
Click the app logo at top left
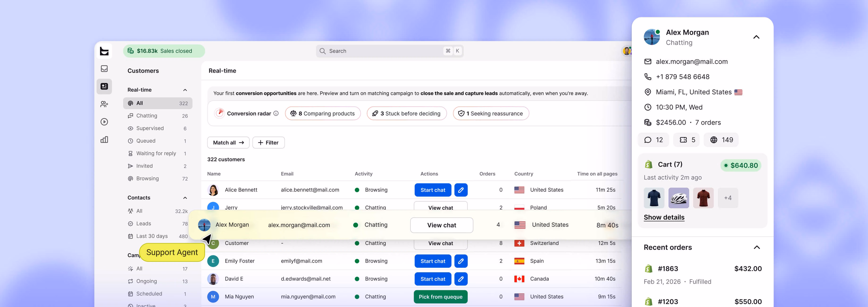pos(104,51)
